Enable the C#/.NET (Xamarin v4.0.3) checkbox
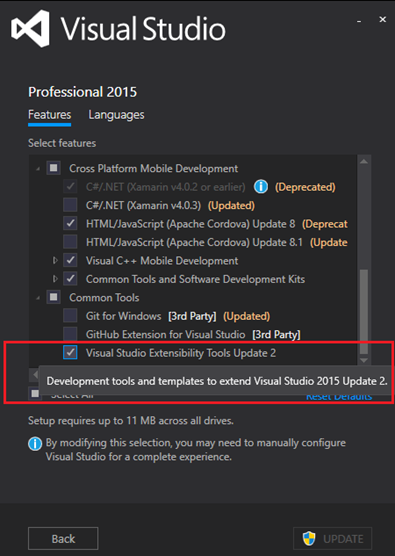The height and width of the screenshot is (556, 395). pos(70,205)
